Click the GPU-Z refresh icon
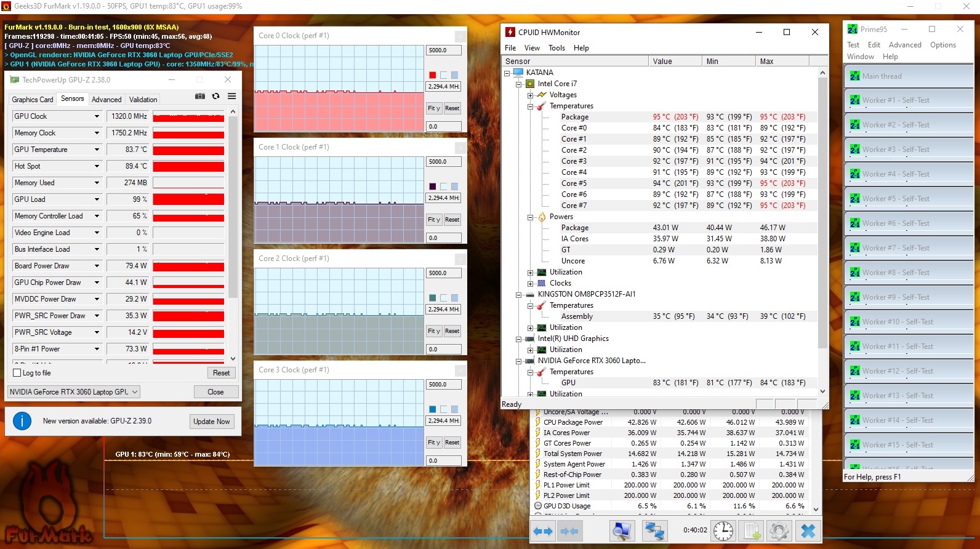Viewport: 980px width, 549px height. [x=215, y=96]
